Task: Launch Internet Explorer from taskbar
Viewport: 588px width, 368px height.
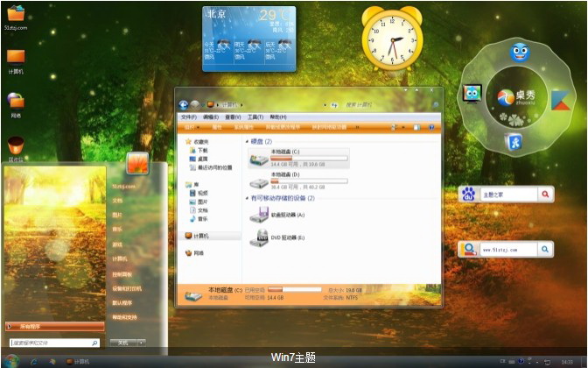Action: pos(34,362)
